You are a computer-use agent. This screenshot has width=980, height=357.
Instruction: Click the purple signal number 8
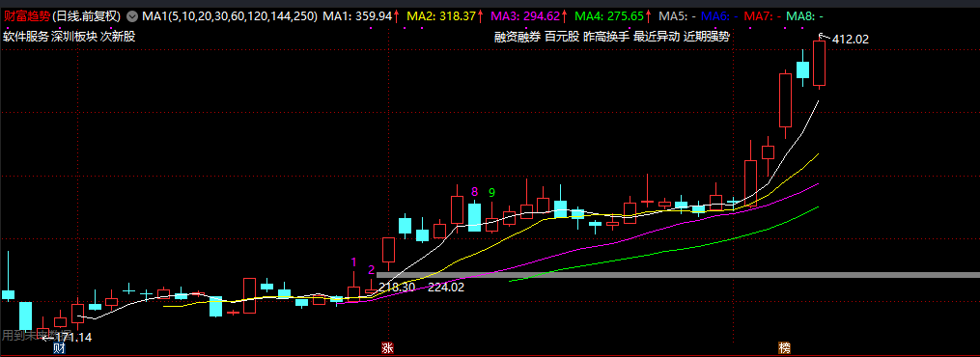pos(474,192)
